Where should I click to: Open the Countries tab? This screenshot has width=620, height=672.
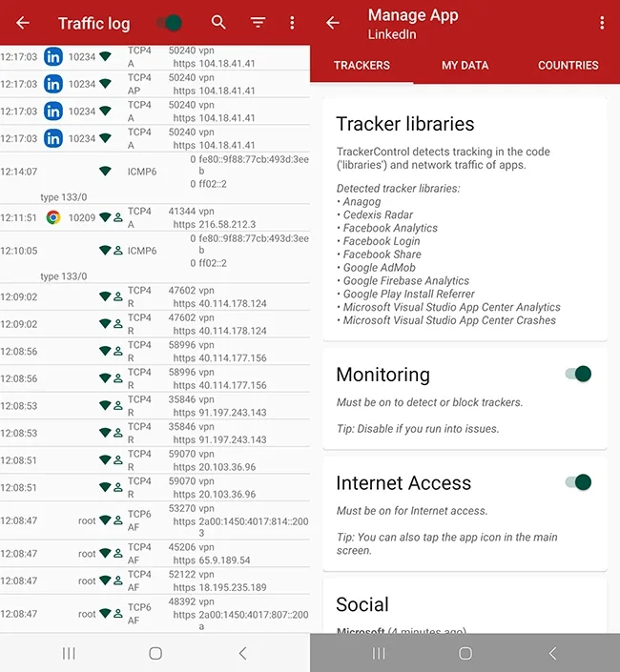[568, 66]
